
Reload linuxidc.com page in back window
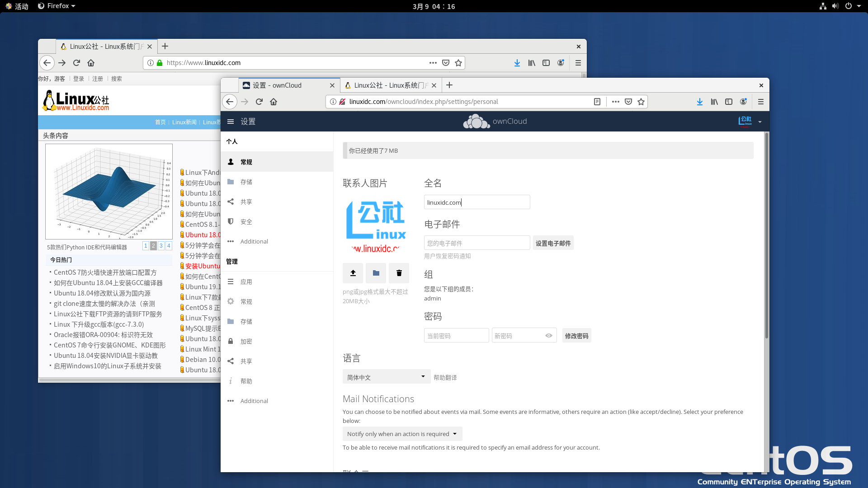coord(76,63)
